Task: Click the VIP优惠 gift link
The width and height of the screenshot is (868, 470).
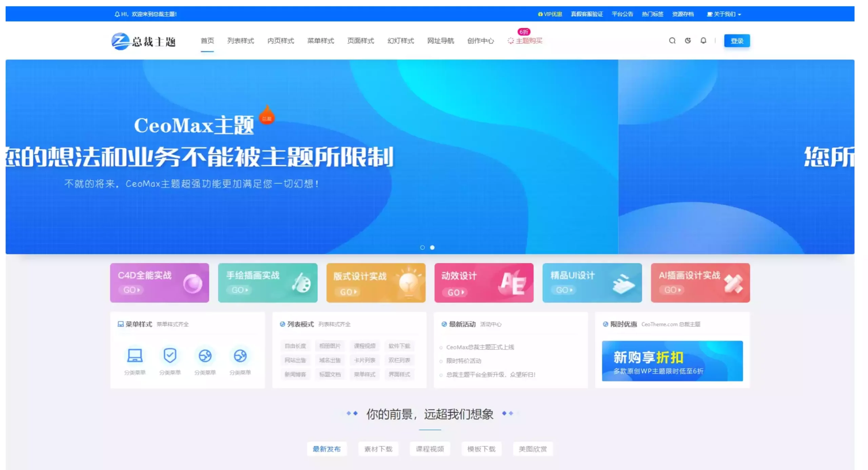Action: pyautogui.click(x=550, y=14)
